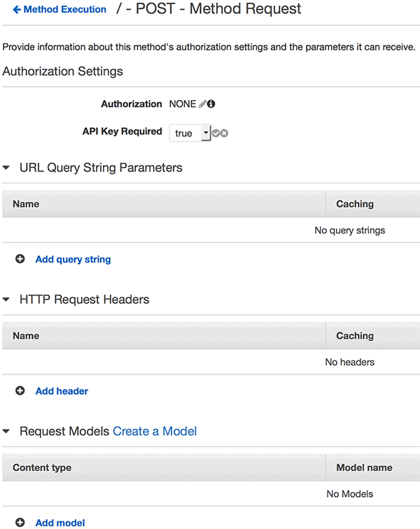Click the Add query string link

(73, 259)
